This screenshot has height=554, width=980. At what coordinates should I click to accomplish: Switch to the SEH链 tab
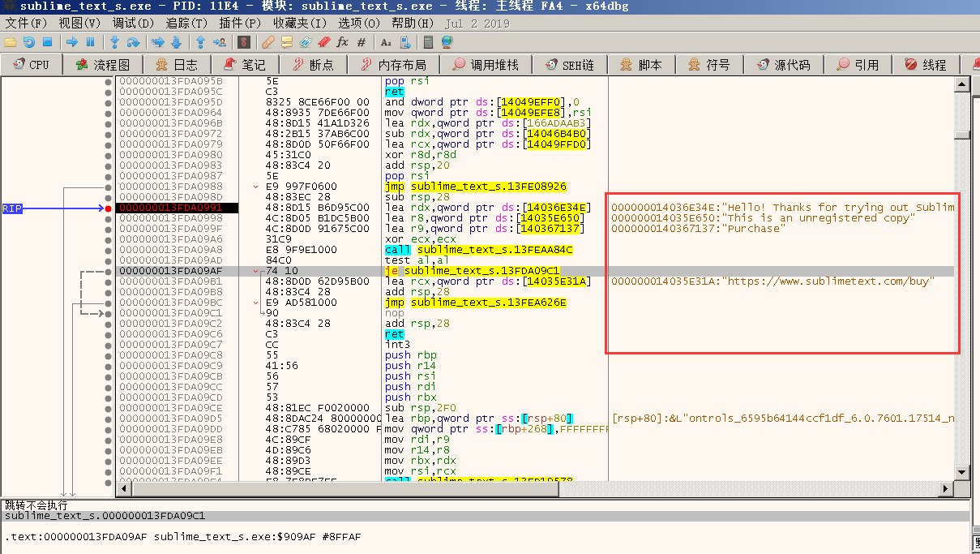coord(569,65)
